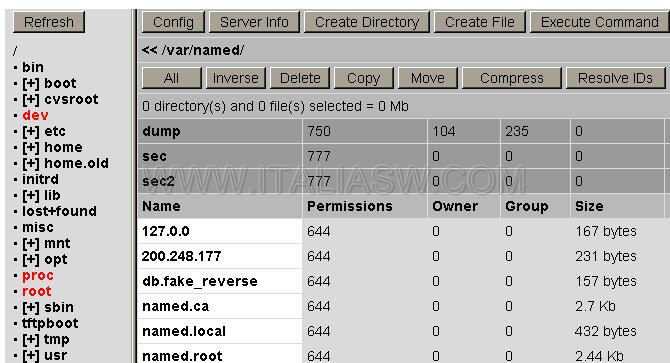Click the Create File button

479,22
